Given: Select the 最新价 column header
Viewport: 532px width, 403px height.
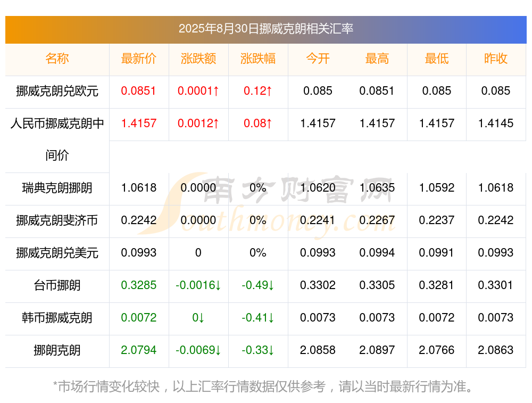Looking at the screenshot, I should tap(139, 59).
